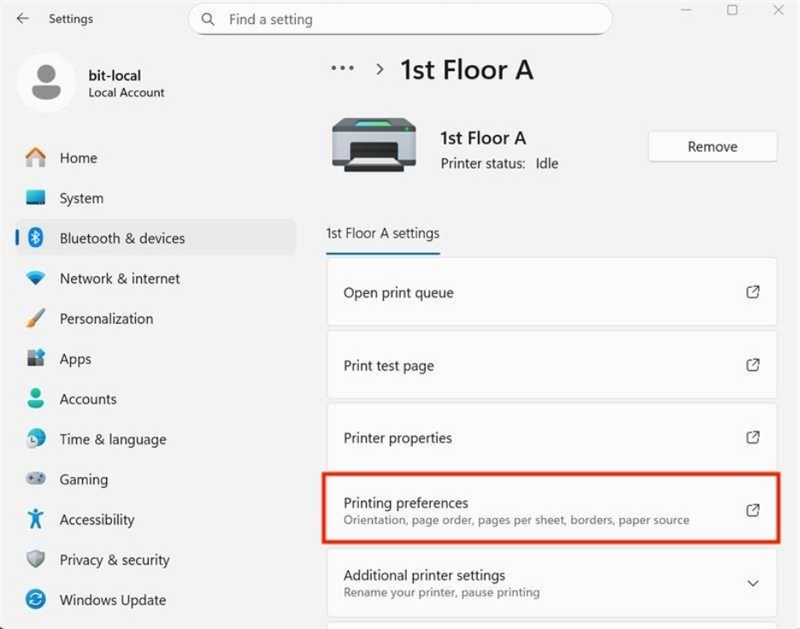
Task: Open Accessibility settings
Action: click(x=156, y=519)
